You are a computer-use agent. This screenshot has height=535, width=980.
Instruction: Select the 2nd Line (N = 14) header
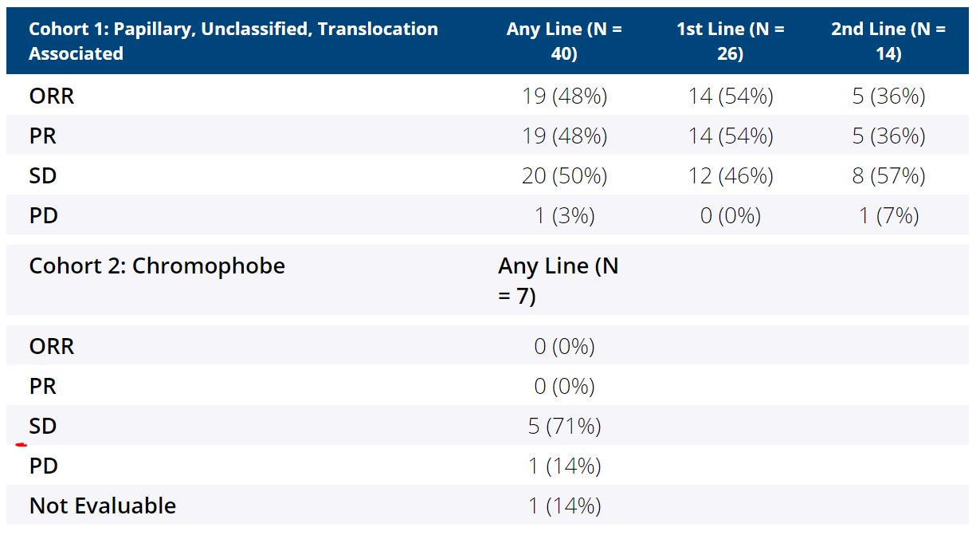[888, 41]
